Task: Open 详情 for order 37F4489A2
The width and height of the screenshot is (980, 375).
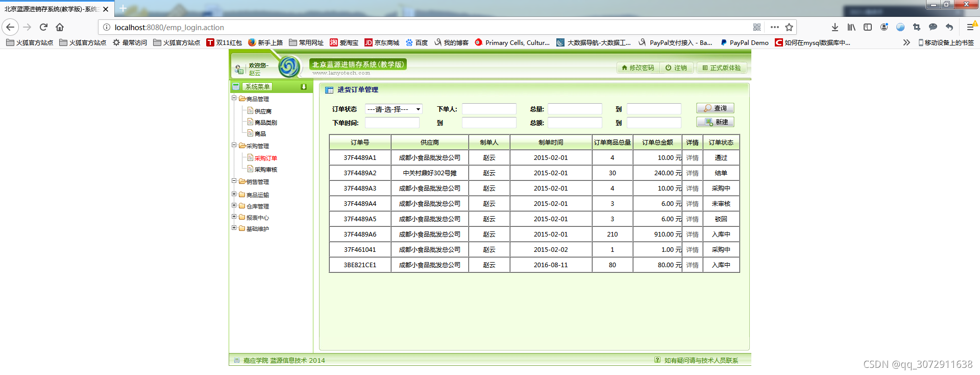Action: (692, 173)
